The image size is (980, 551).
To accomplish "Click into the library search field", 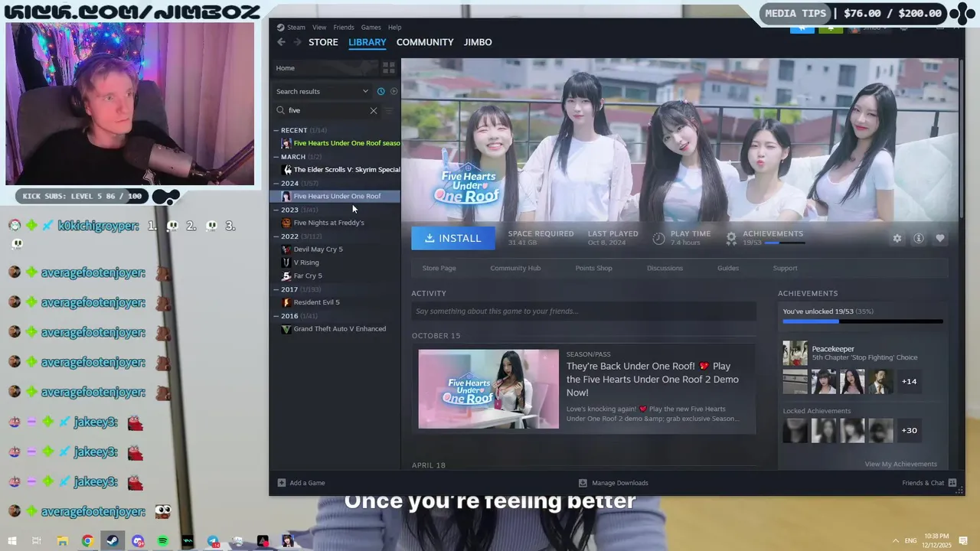I will pos(328,110).
